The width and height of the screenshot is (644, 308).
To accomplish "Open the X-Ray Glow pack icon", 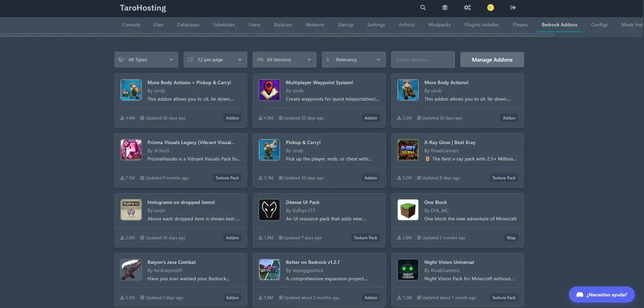I will [408, 150].
